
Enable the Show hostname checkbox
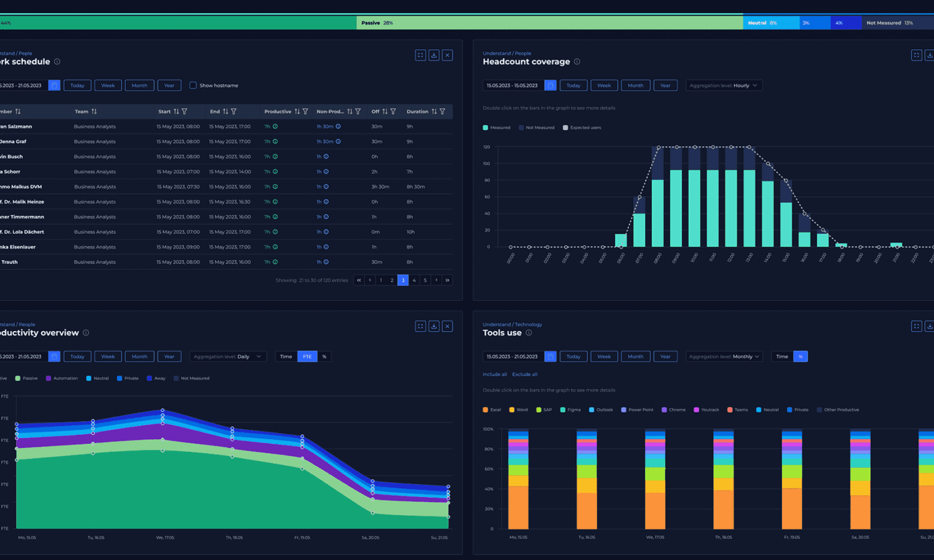pos(194,85)
